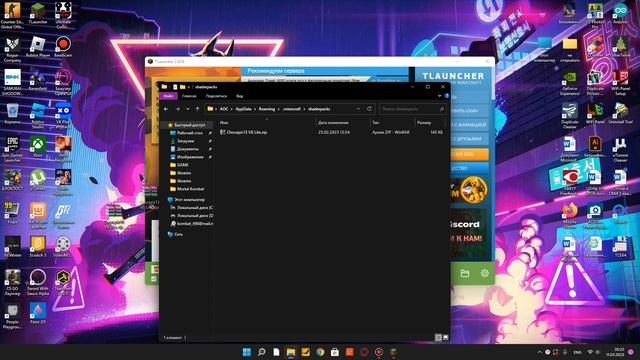The height and width of the screenshot is (360, 640).
Task: Click the Explorer refresh button
Action: tap(369, 109)
